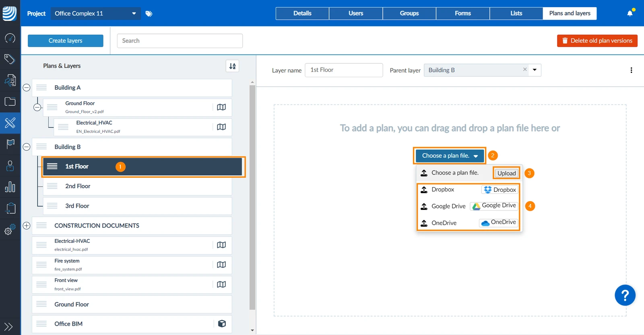644x335 pixels.
Task: Click the Upload button
Action: [506, 173]
